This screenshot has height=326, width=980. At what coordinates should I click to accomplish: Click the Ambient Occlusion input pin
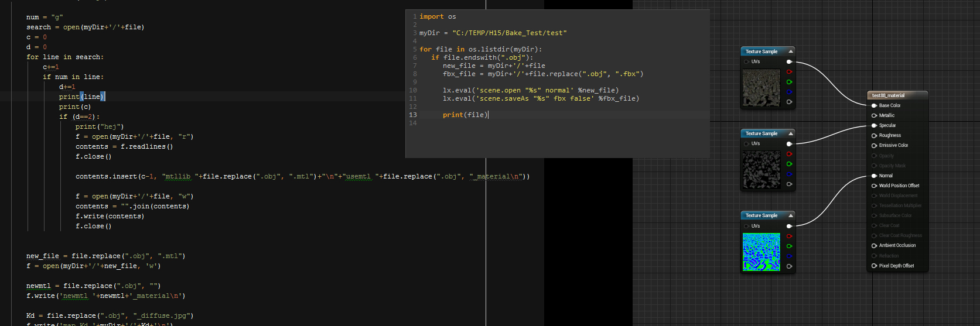[x=875, y=245]
